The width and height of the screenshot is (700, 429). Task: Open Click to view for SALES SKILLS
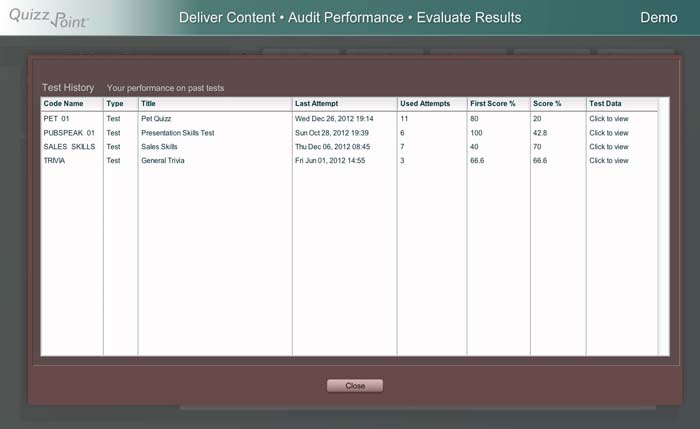[x=608, y=147]
